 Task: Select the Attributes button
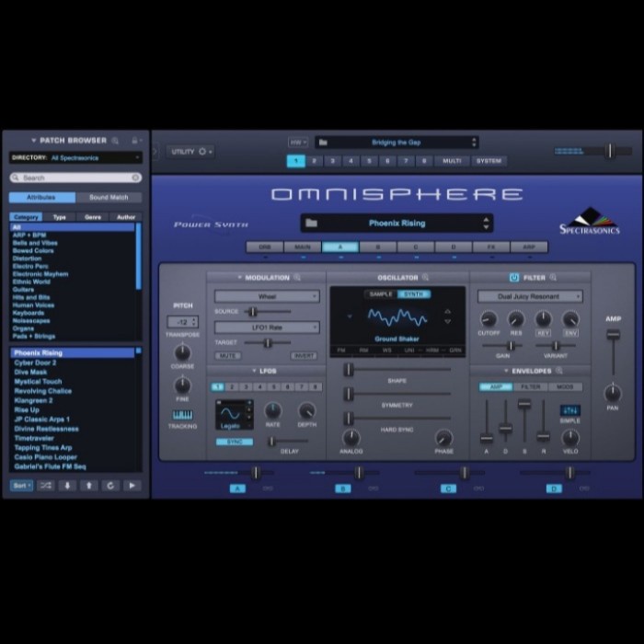click(x=41, y=198)
